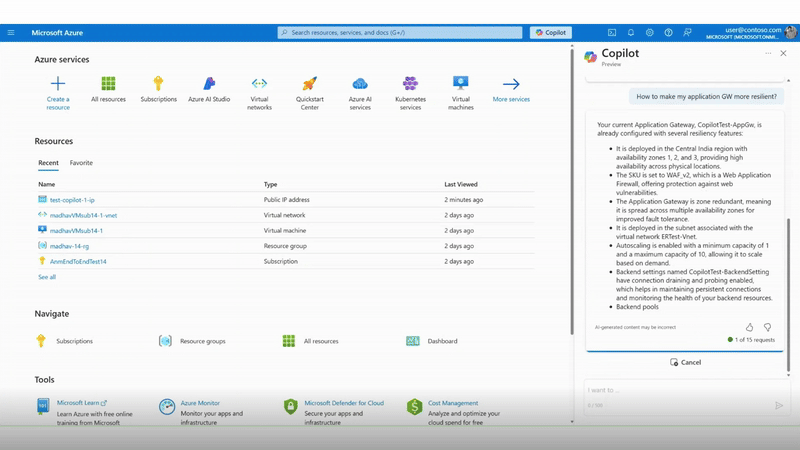Open the feedback icon in top bar
This screenshot has height=450, width=800.
[687, 33]
